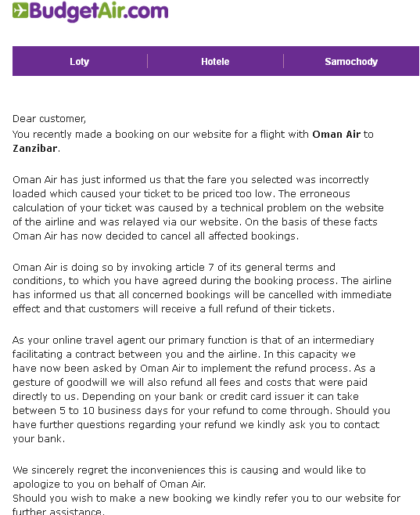
Task: Click divider between Loty and Hotele
Action: pos(147,61)
